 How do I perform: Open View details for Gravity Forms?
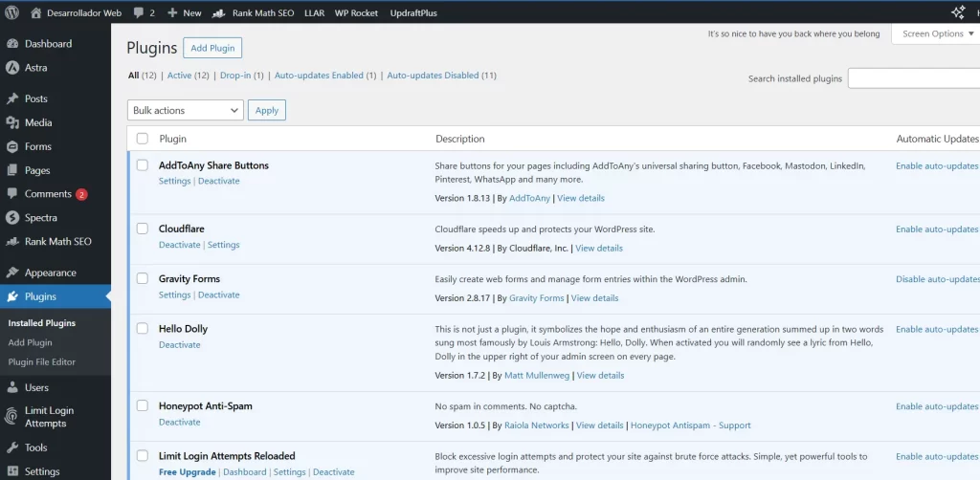pyautogui.click(x=595, y=297)
